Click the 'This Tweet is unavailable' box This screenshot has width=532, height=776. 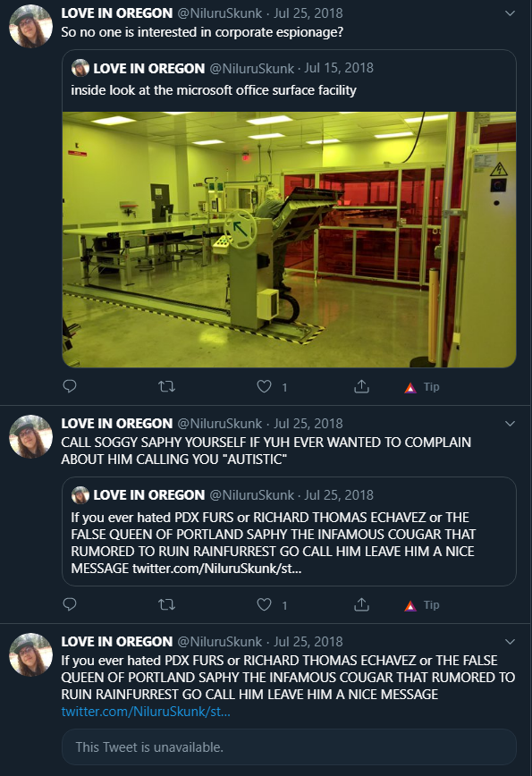click(289, 746)
